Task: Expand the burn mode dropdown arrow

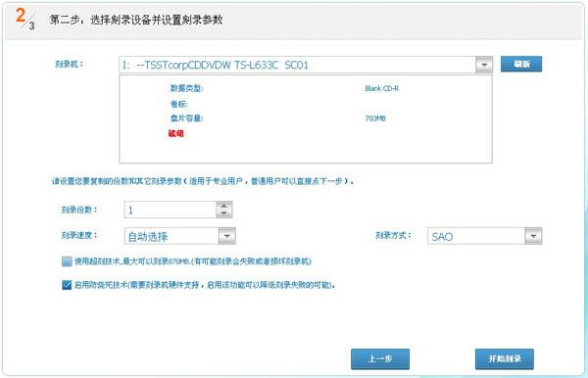Action: [533, 236]
